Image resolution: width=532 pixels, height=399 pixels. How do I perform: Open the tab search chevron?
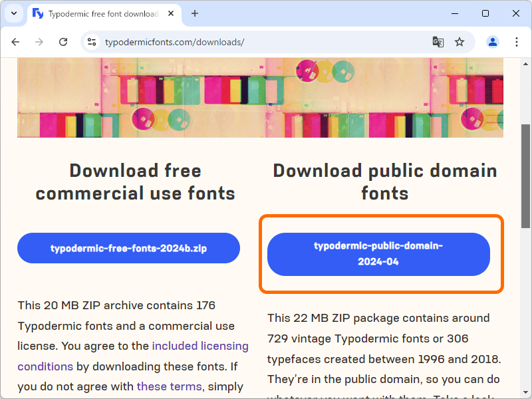coord(14,13)
